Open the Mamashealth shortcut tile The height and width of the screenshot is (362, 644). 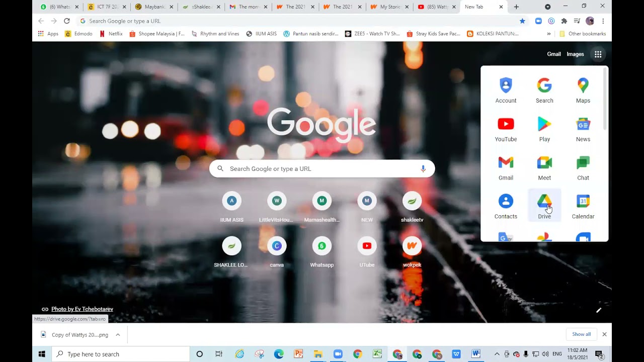(x=322, y=207)
